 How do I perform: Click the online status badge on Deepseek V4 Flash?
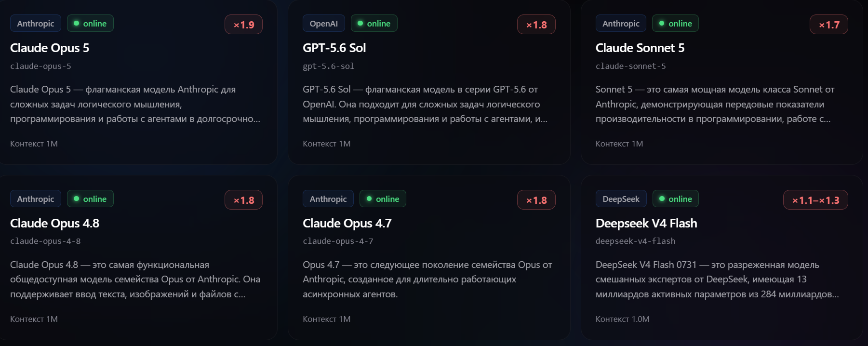[675, 199]
